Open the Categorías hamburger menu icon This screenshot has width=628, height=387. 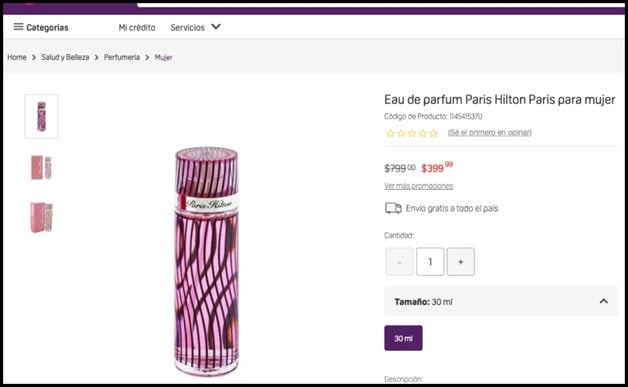click(18, 27)
